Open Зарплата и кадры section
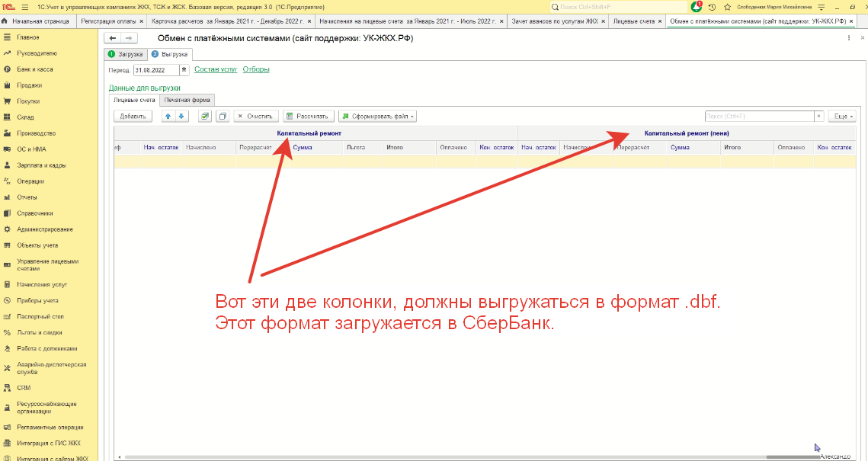The image size is (868, 461). (41, 165)
